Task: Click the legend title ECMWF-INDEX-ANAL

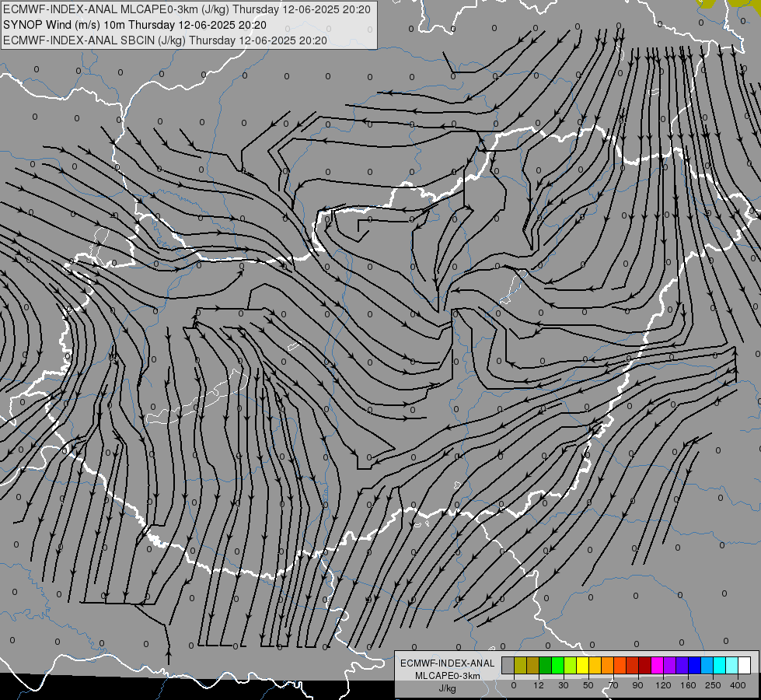Action: (x=448, y=663)
